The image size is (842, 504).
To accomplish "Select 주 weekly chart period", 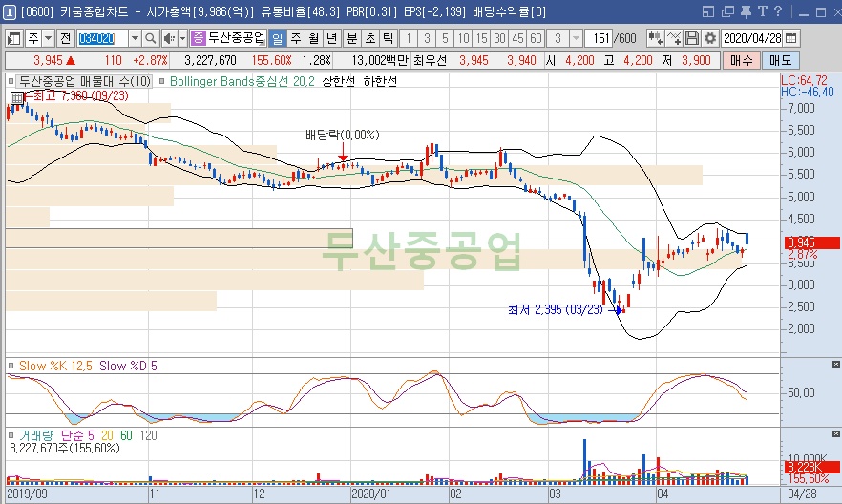I will coord(295,38).
